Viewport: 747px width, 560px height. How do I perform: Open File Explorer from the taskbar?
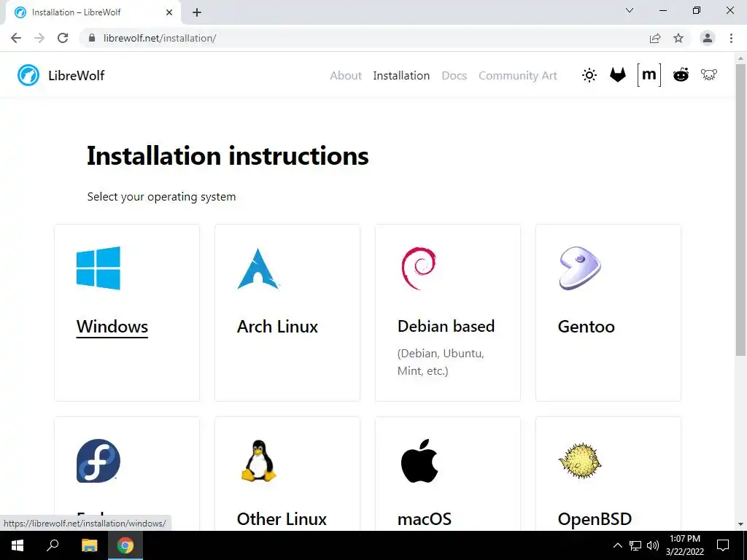pyautogui.click(x=89, y=545)
